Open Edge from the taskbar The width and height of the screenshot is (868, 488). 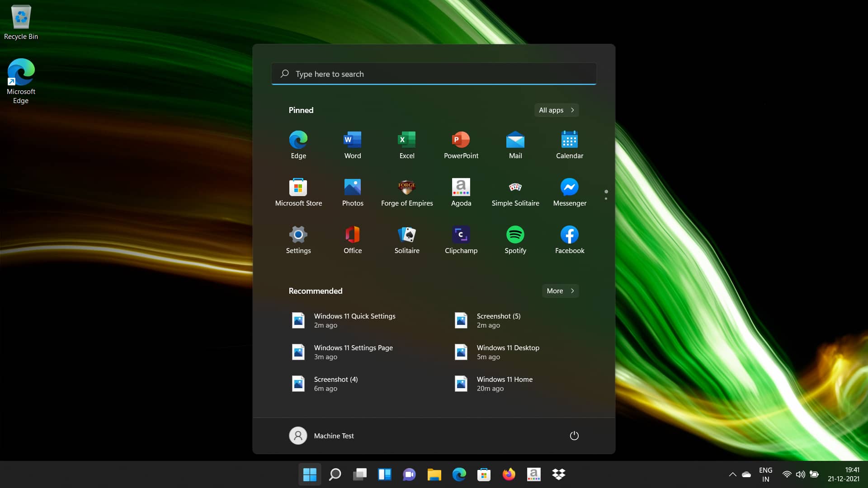click(x=459, y=474)
